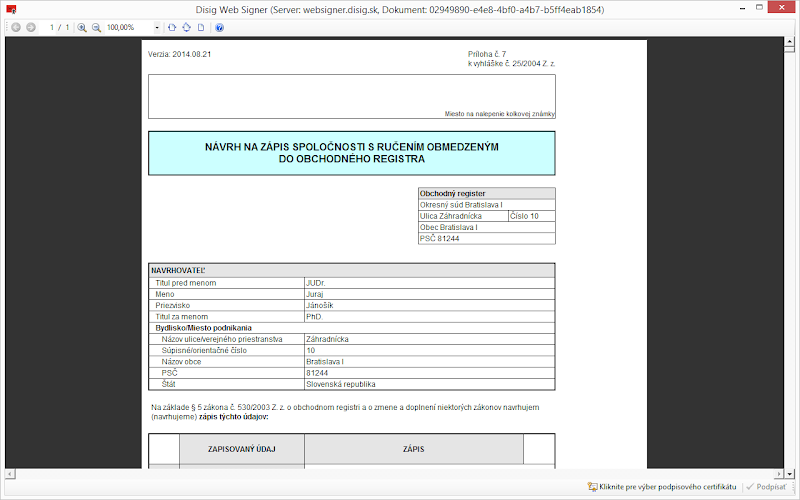Click the Podpísať sign button
The image size is (800, 500).
click(766, 487)
